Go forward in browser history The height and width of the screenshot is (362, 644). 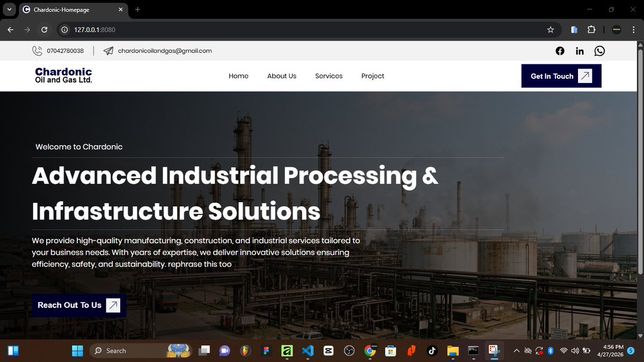pyautogui.click(x=27, y=30)
